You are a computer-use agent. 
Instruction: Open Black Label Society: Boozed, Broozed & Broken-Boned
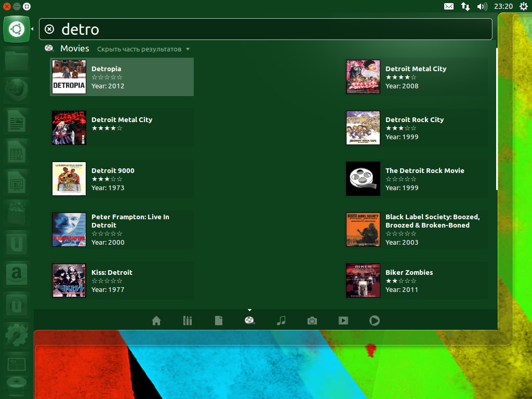[x=416, y=229]
